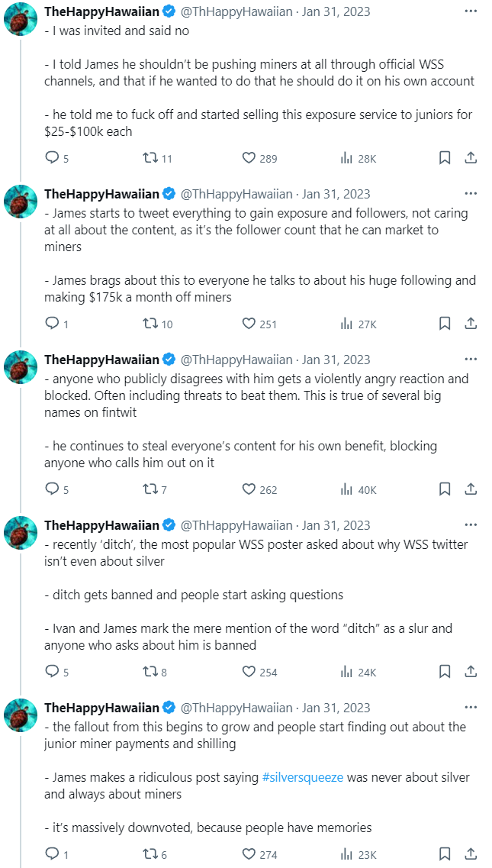Screen dimensions: 492x868
Task: Share the tweet with 27K views
Action: point(471,324)
